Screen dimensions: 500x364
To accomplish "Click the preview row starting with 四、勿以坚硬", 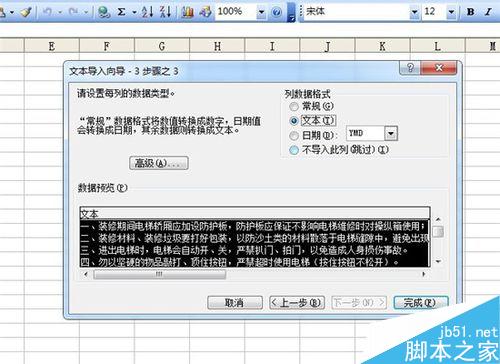I will pyautogui.click(x=255, y=262).
